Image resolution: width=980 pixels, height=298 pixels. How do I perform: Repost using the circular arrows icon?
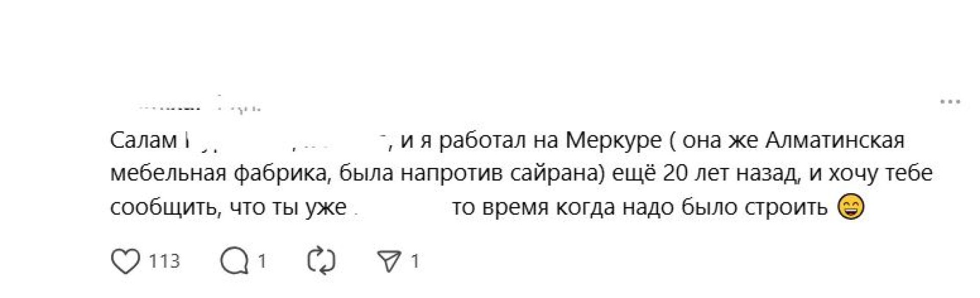[x=322, y=261]
